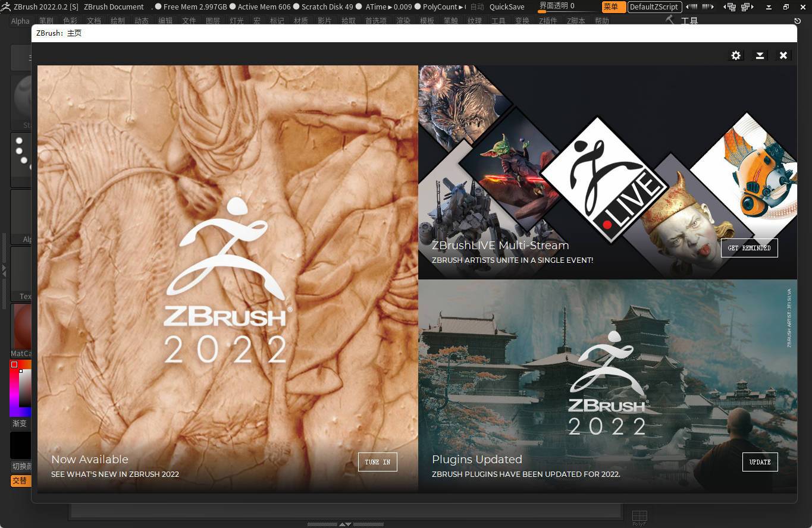Collapse the ZBrush home page panel

click(x=760, y=55)
